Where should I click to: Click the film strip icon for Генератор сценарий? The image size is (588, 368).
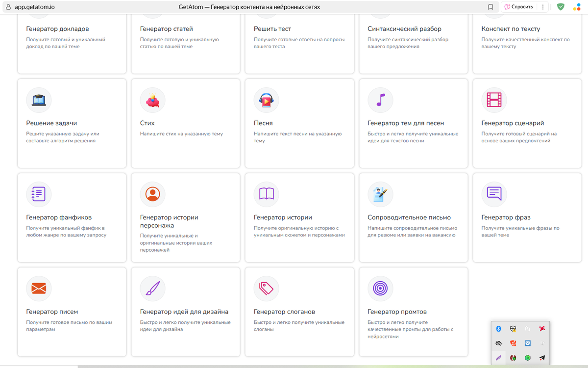[494, 100]
